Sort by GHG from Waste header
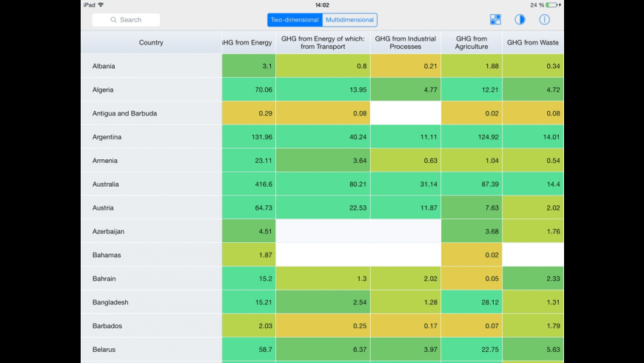 [533, 42]
